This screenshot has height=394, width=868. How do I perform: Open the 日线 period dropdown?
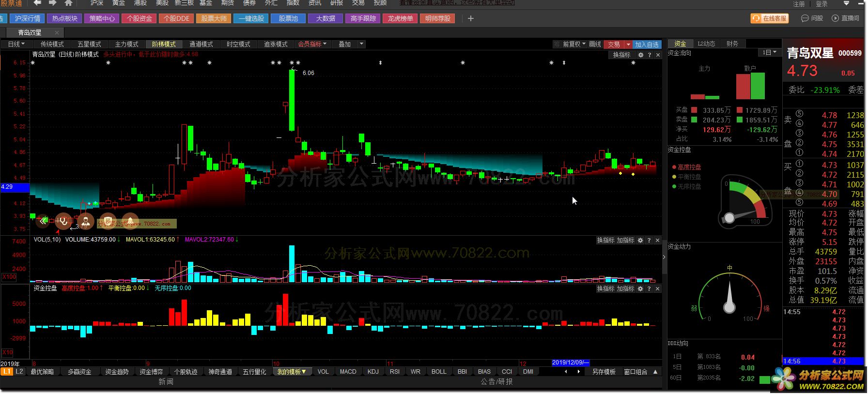point(16,44)
